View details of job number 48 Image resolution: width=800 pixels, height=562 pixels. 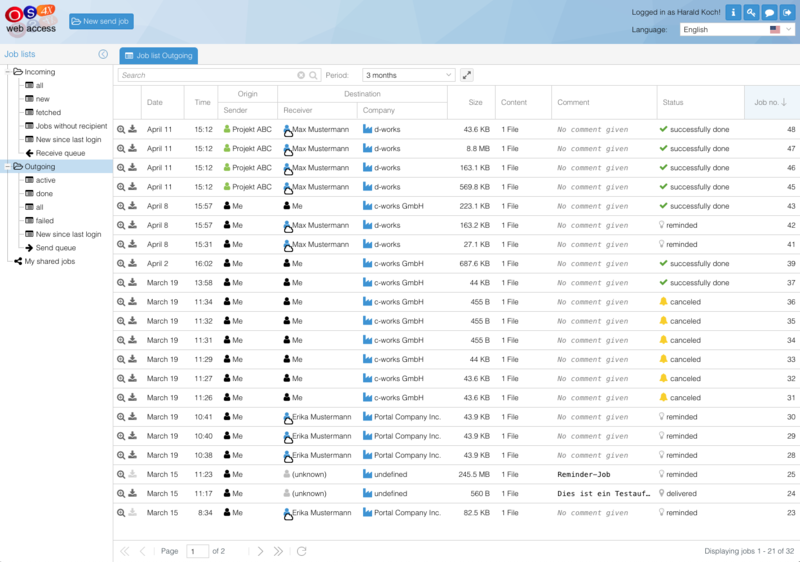(121, 130)
